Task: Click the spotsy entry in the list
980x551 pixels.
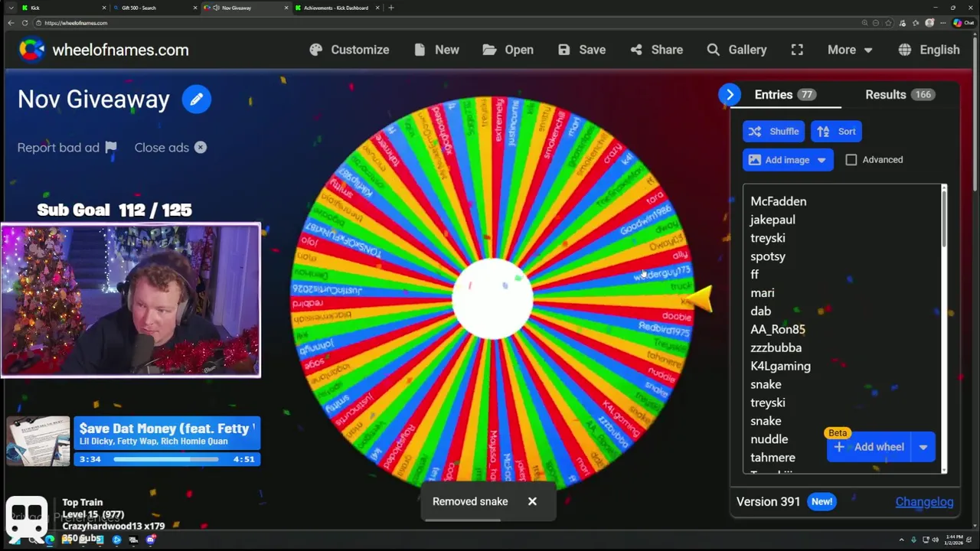Action: 768,256
